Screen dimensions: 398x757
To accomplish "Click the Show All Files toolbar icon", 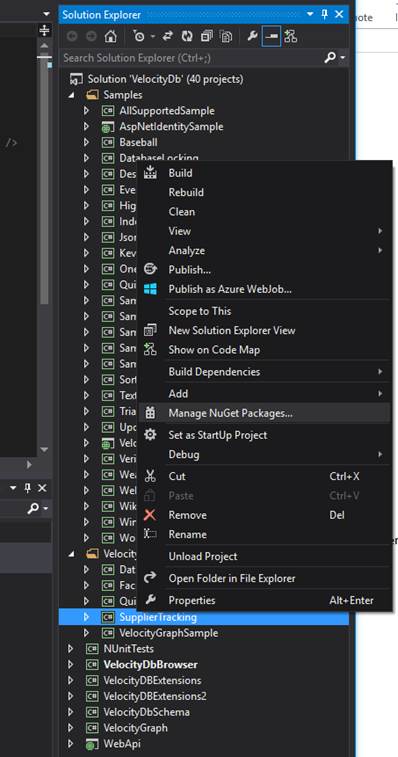I will [226, 37].
